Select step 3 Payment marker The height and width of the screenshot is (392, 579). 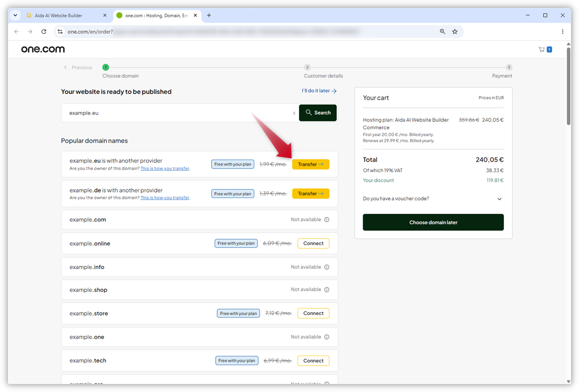(x=509, y=67)
